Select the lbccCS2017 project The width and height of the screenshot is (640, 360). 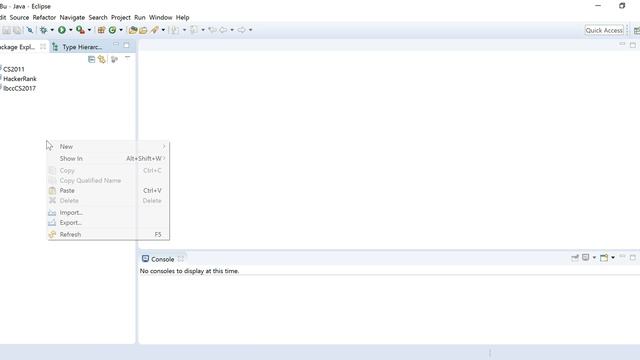pos(18,88)
